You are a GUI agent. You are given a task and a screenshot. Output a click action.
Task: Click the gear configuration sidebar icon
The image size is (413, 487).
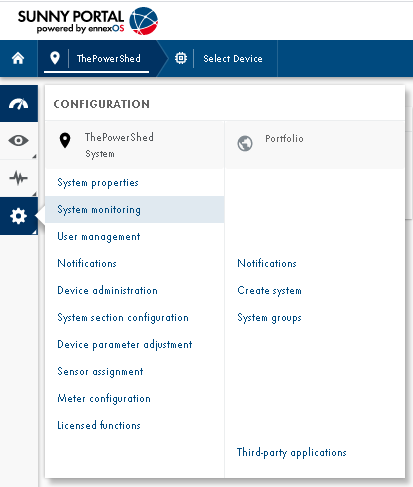(x=19, y=216)
